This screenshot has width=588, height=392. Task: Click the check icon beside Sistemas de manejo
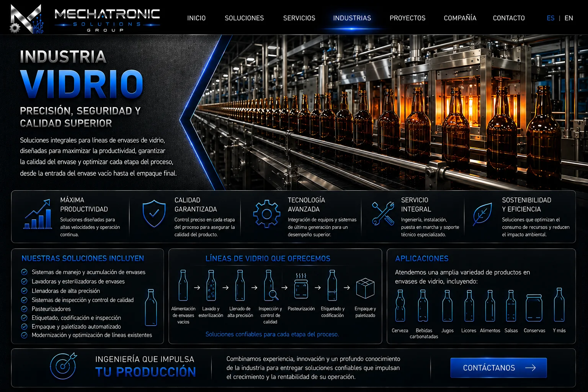24,272
